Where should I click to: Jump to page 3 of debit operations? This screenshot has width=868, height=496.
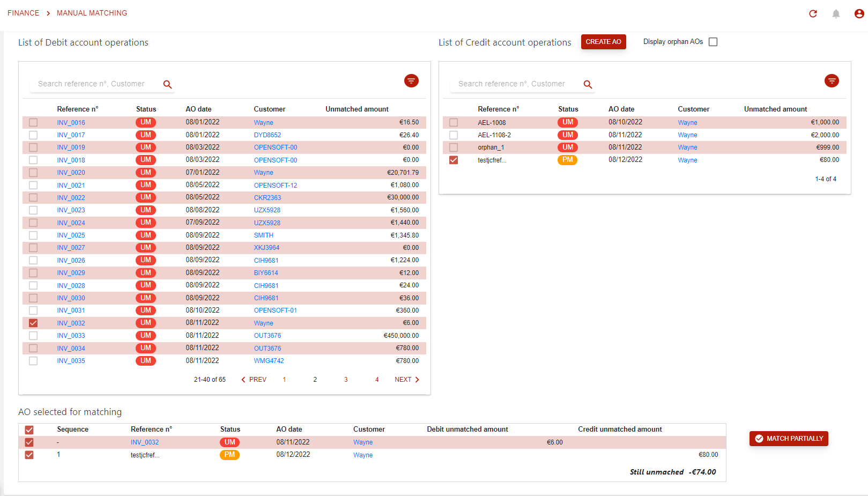pyautogui.click(x=346, y=380)
